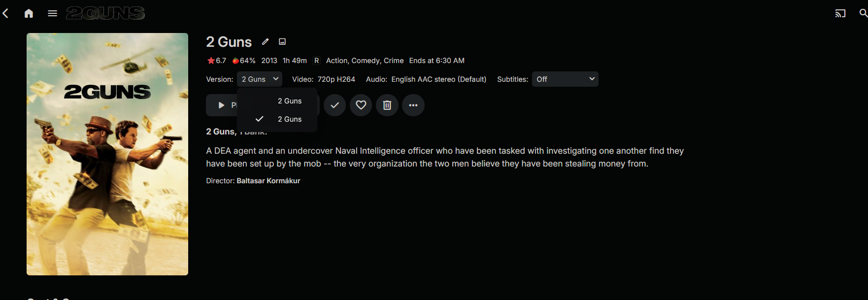Open more options via the three-dot button
868x300 pixels.
pyautogui.click(x=413, y=105)
